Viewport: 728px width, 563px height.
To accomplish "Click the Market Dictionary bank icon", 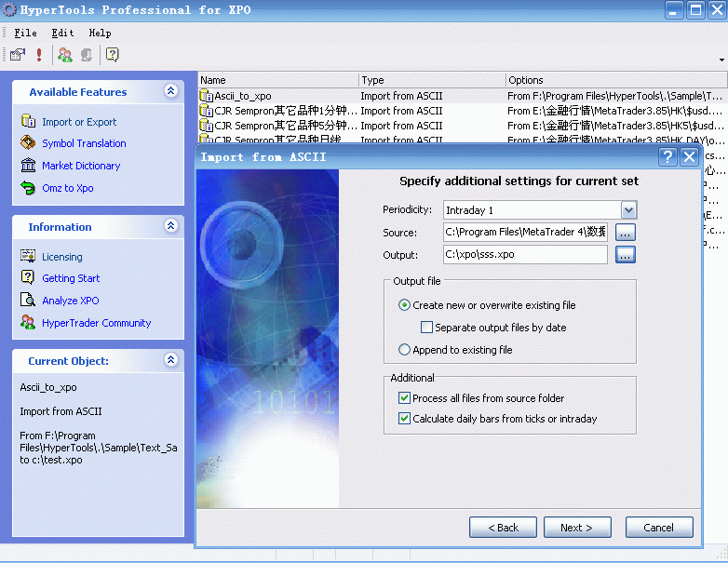I will point(28,165).
